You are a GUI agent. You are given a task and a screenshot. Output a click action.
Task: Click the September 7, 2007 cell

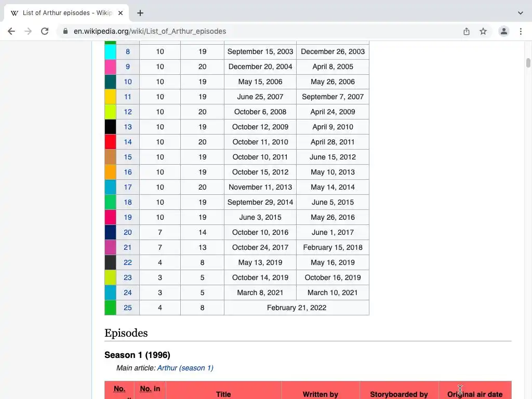pyautogui.click(x=333, y=97)
